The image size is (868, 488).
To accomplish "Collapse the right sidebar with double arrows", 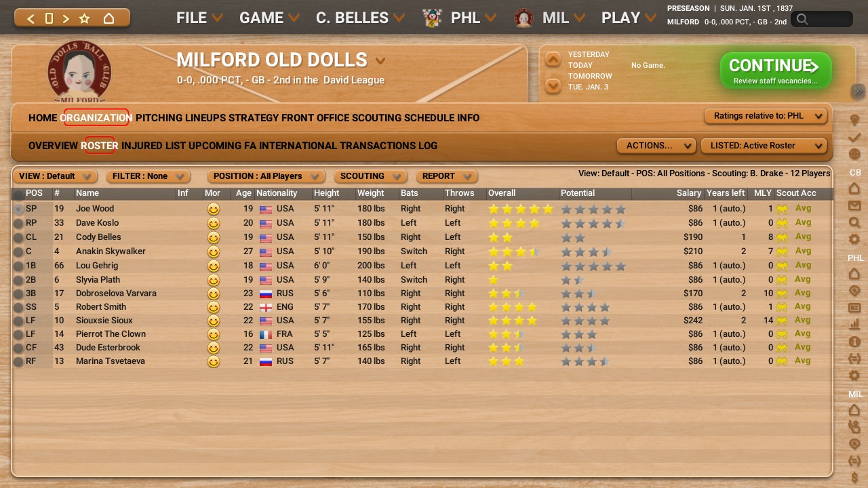I will click(x=859, y=91).
